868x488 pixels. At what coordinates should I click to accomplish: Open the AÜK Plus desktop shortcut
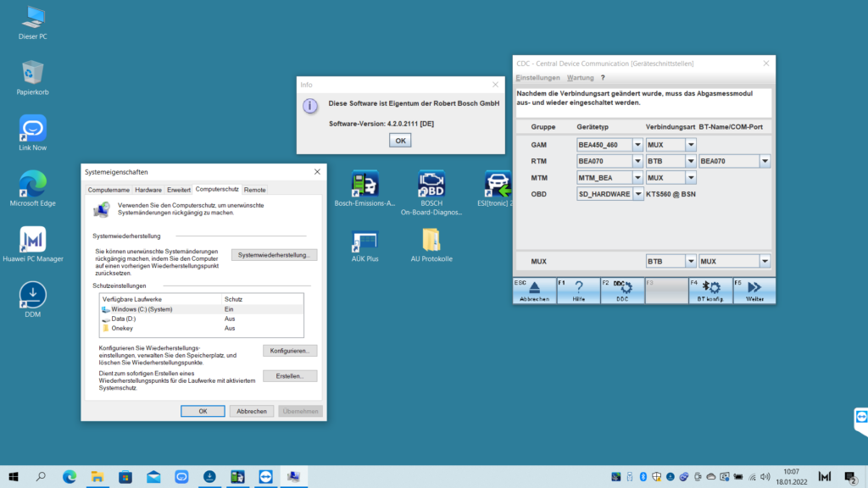coord(364,247)
